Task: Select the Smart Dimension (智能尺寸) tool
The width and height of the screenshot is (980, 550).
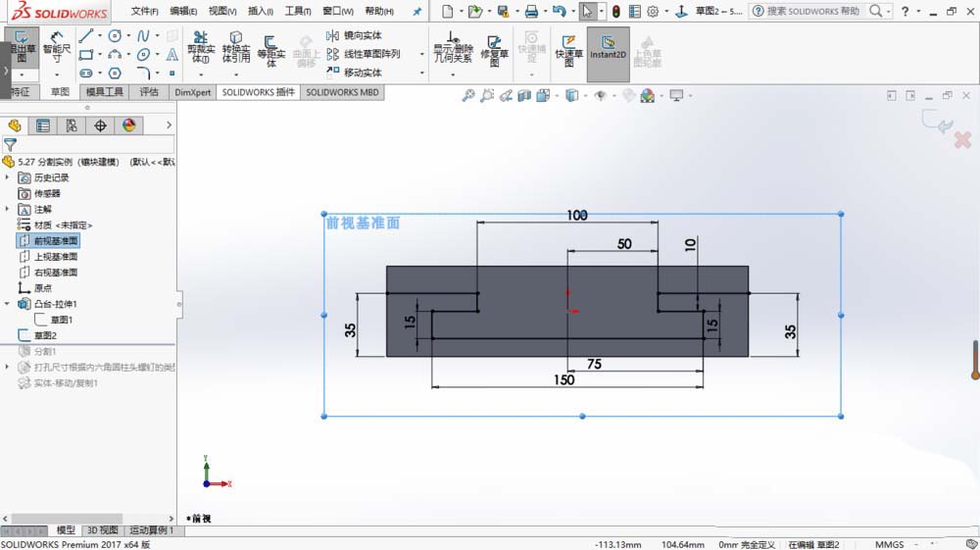Action: pyautogui.click(x=56, y=47)
